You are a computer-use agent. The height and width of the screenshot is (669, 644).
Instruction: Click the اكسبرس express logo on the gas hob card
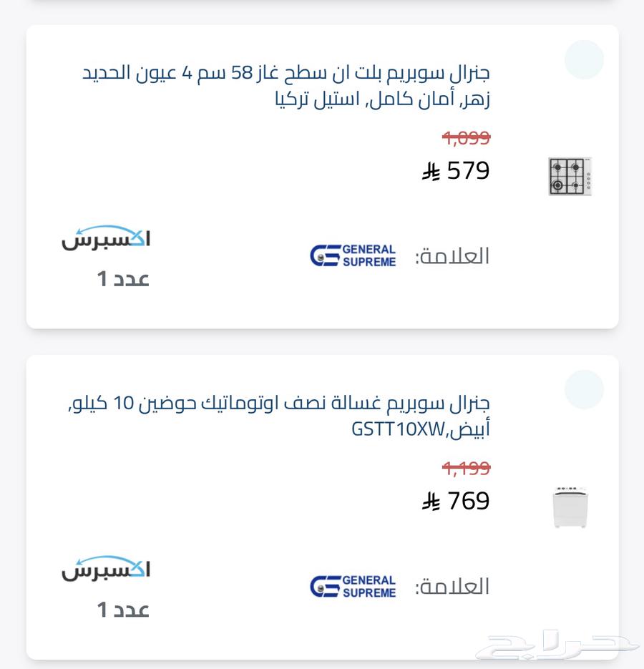pyautogui.click(x=107, y=238)
